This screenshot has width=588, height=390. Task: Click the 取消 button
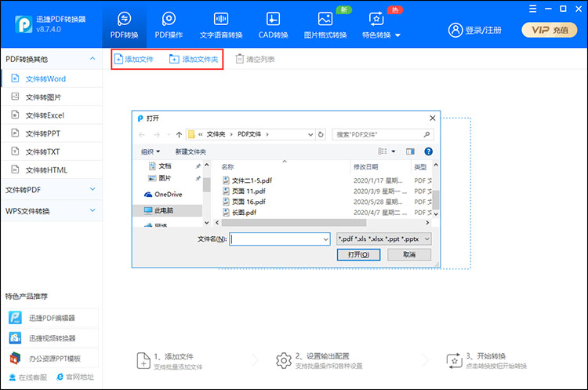pos(409,254)
